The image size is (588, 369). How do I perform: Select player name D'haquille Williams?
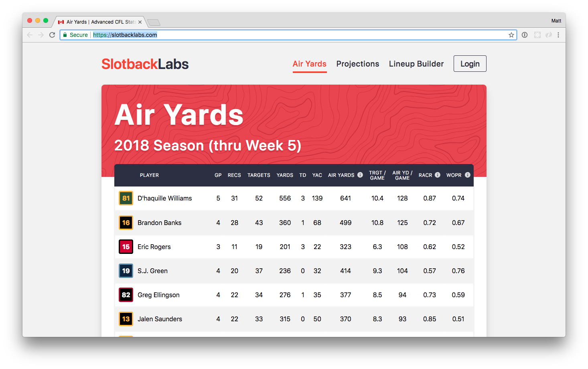(x=165, y=198)
